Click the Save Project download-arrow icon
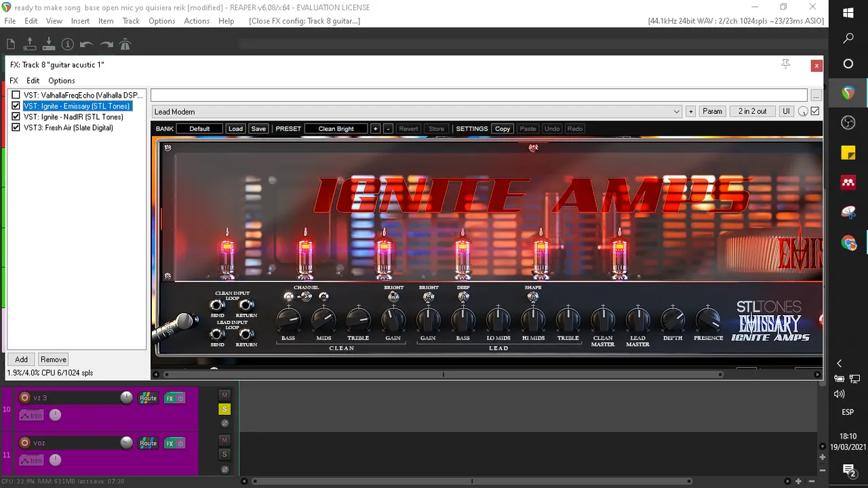 [x=49, y=44]
